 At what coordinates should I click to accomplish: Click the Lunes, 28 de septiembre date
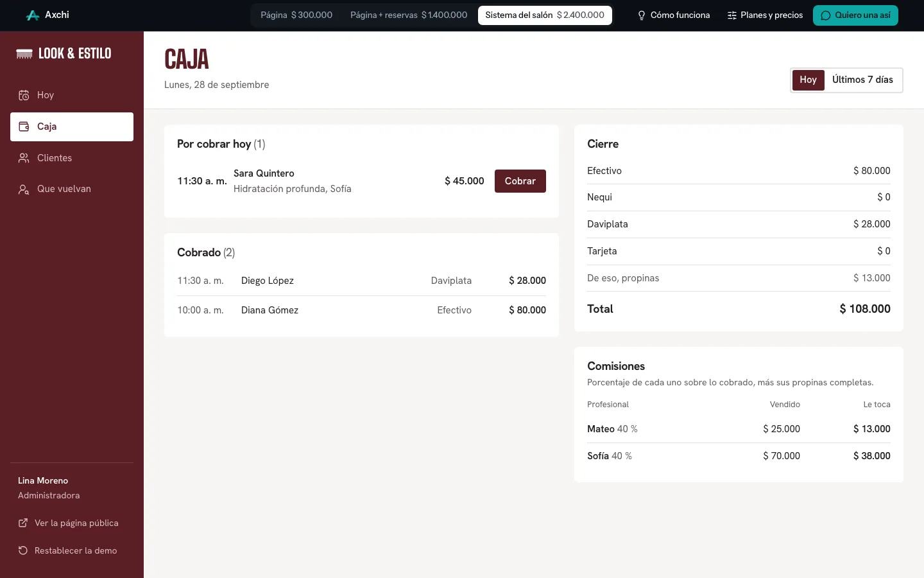pyautogui.click(x=217, y=85)
